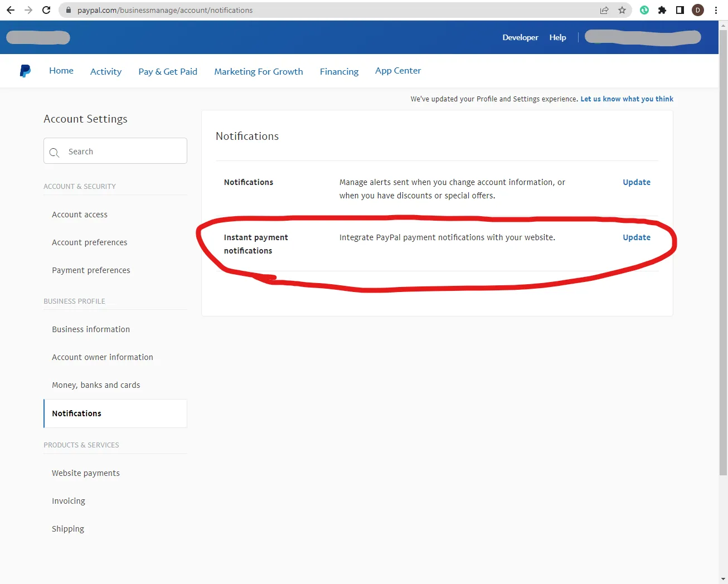Open Shipping settings
The width and height of the screenshot is (728, 584).
[x=68, y=529]
